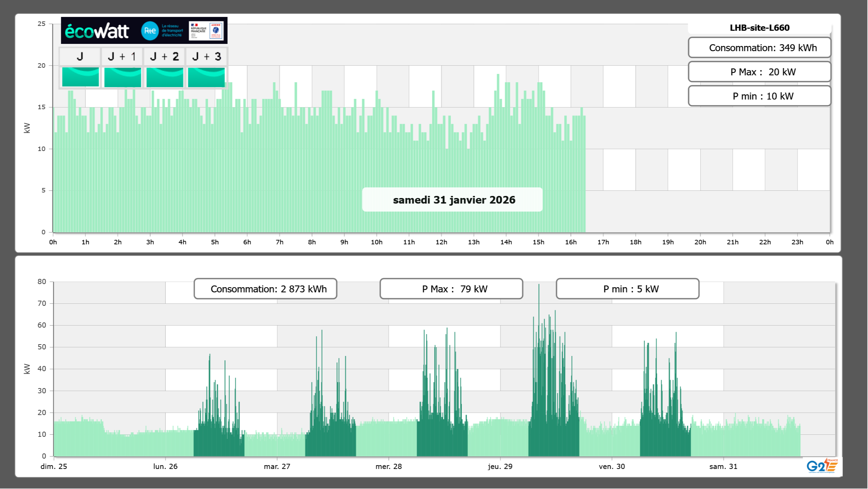This screenshot has width=868, height=489.
Task: Click the P Max : 79 kW box
Action: 451,289
